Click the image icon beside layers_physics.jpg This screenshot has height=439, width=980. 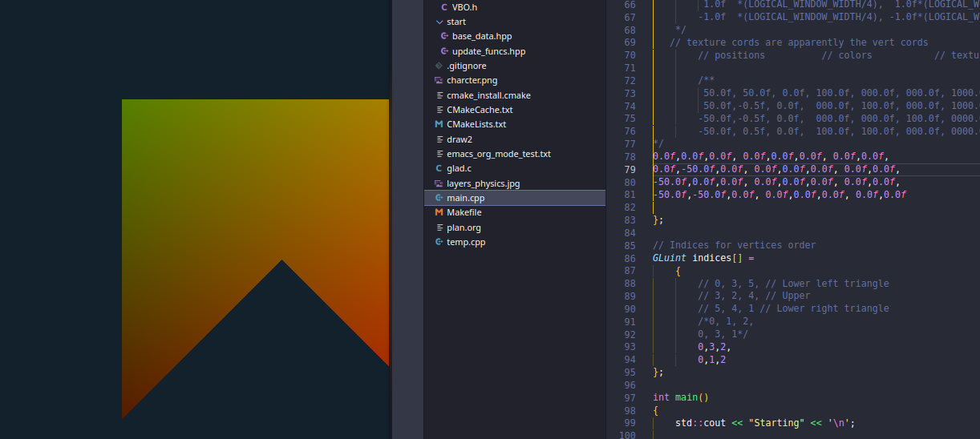coord(439,183)
